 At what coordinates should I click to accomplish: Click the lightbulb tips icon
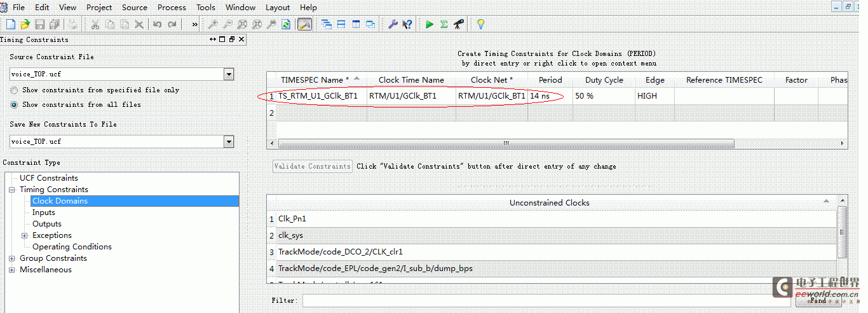coord(481,24)
